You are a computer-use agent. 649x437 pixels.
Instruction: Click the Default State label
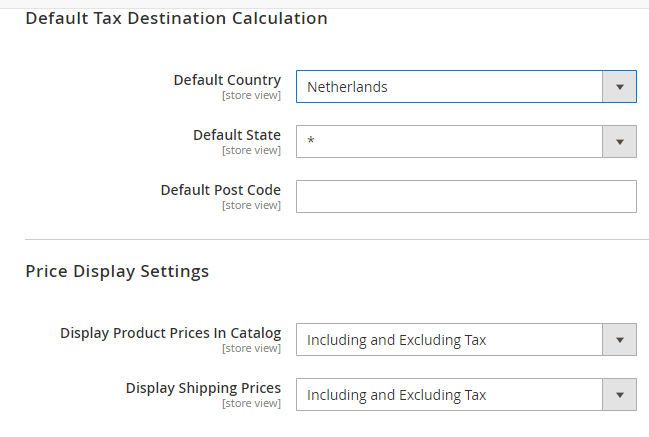click(x=237, y=135)
